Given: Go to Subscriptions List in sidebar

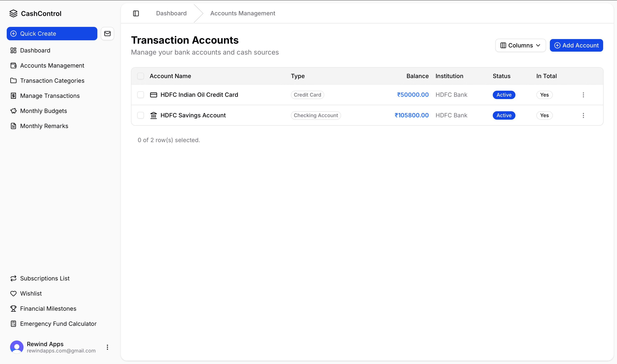Looking at the screenshot, I should (x=45, y=278).
